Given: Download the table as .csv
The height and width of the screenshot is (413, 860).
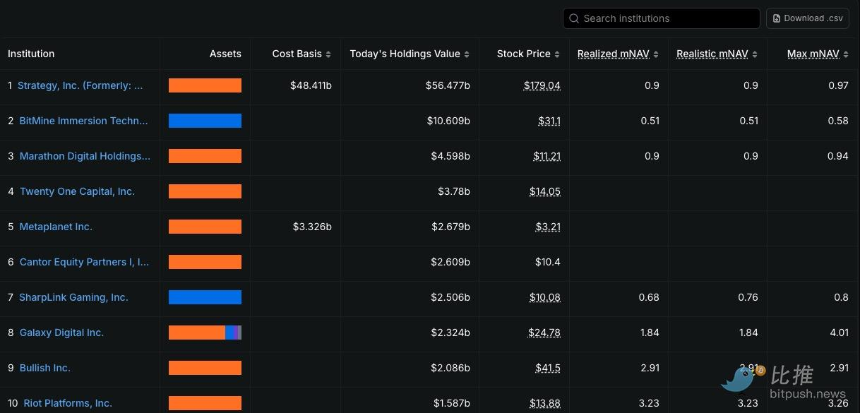Looking at the screenshot, I should click(806, 18).
